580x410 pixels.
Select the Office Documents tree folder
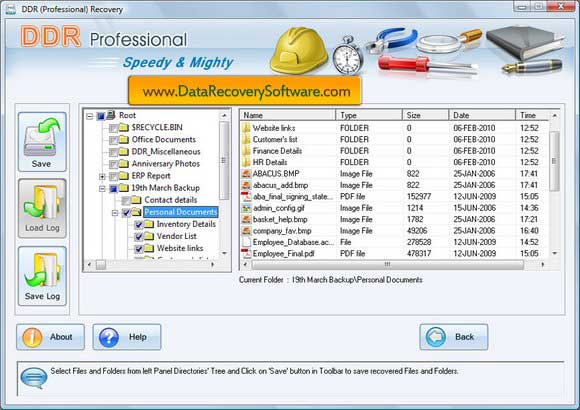tap(164, 140)
